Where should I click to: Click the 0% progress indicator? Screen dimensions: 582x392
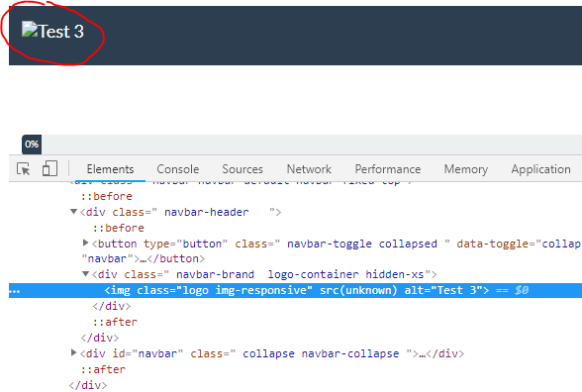pos(32,145)
